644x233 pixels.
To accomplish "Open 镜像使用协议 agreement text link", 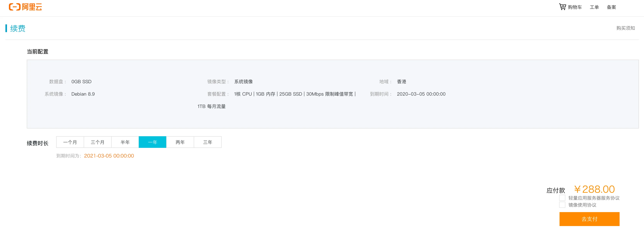I will (x=582, y=205).
